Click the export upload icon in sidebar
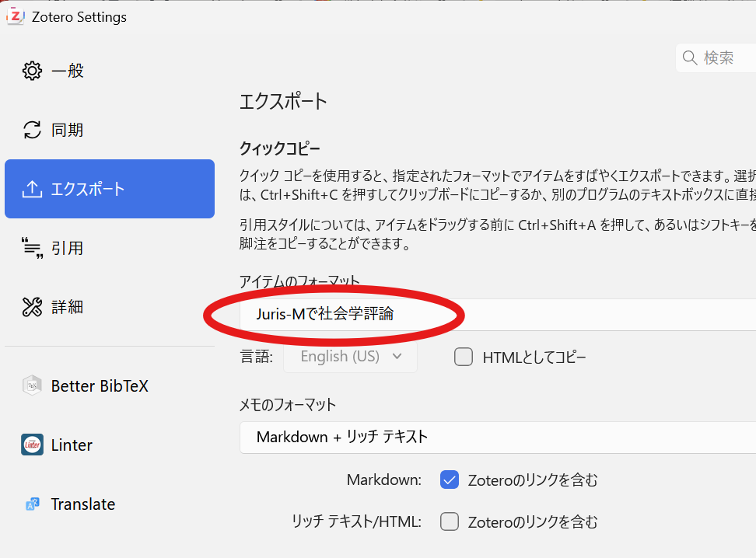Image resolution: width=756 pixels, height=558 pixels. 33,189
